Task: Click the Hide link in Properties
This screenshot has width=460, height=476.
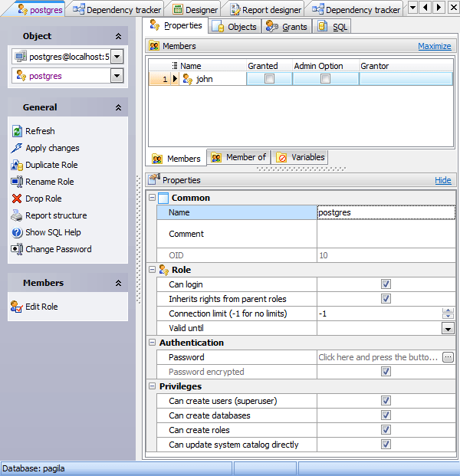Action: pyautogui.click(x=443, y=180)
